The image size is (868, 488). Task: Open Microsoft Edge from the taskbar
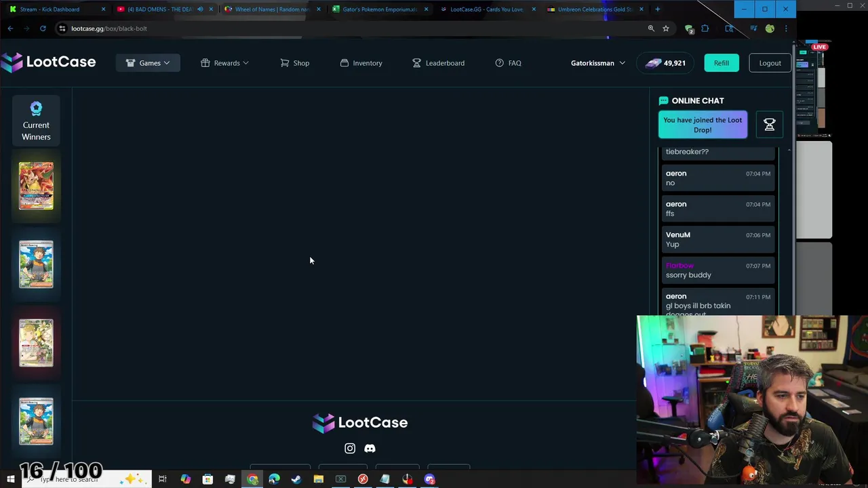(274, 479)
